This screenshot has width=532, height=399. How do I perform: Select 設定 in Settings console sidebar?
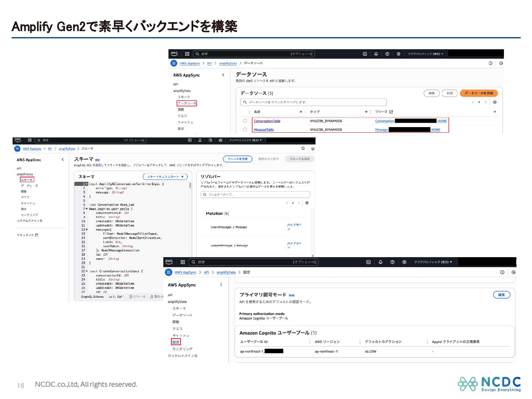[x=176, y=342]
